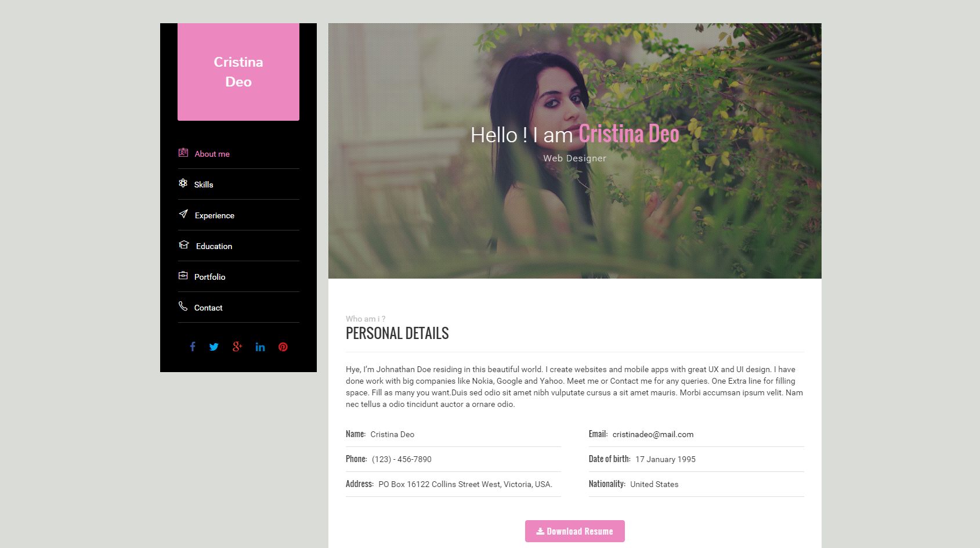Click the Skills atom icon
Screen dimensions: 980x548
click(x=183, y=183)
